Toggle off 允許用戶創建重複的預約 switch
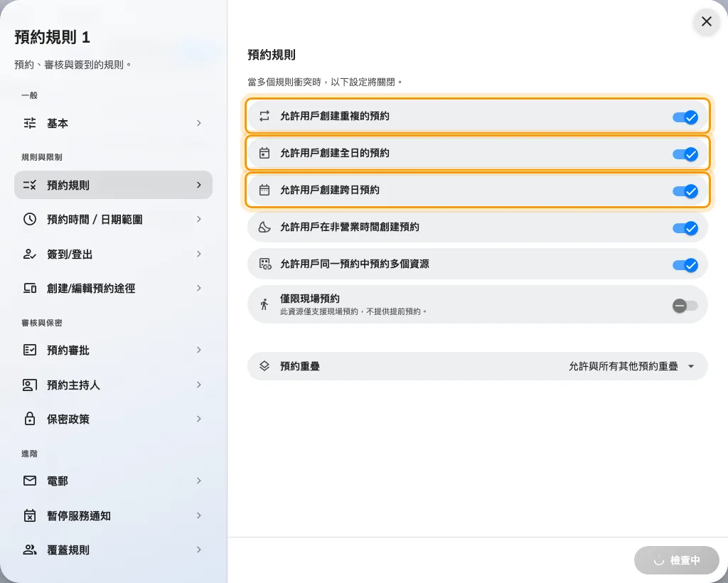The image size is (728, 583). coord(685,117)
